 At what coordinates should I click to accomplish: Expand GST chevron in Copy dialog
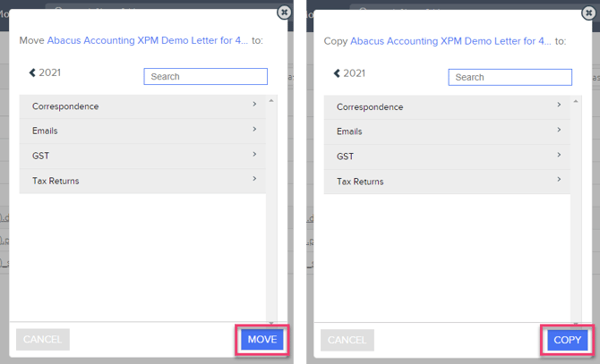[x=559, y=155]
